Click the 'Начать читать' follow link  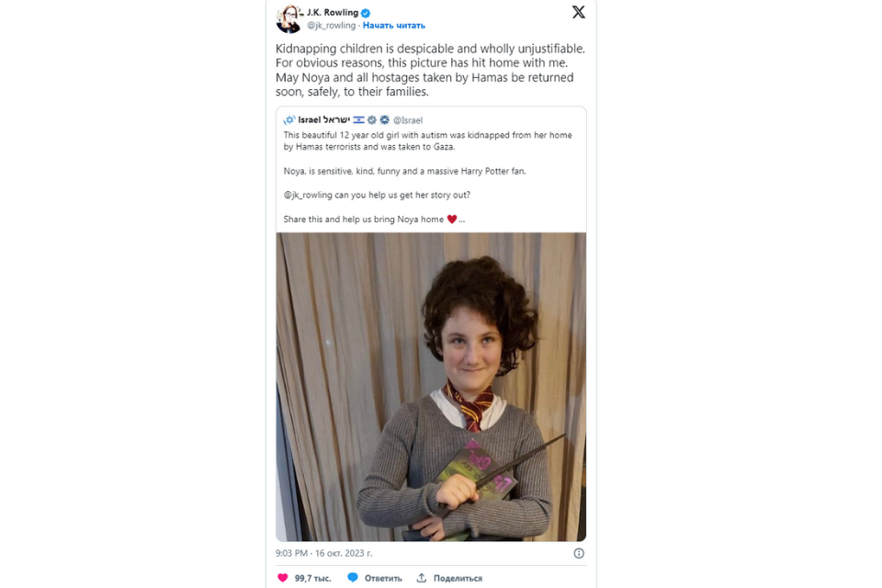pos(394,26)
